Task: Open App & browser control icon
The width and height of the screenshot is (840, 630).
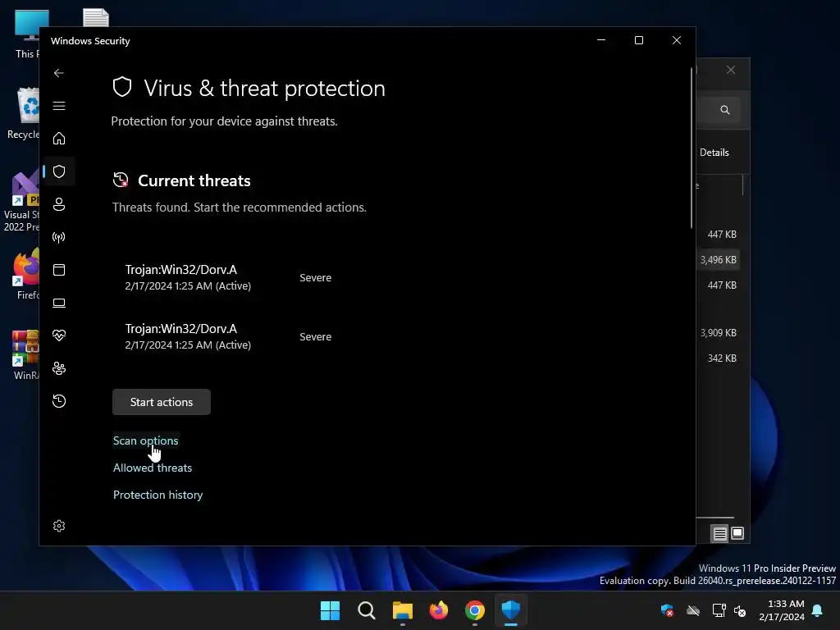Action: pos(59,270)
